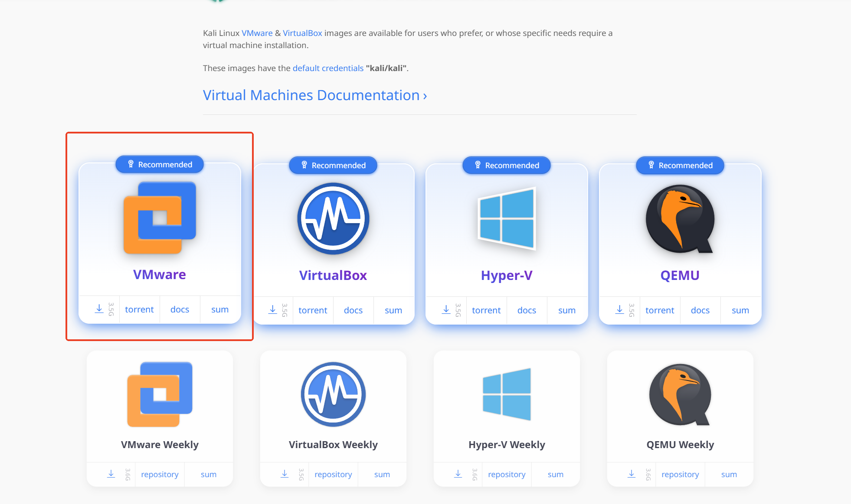Click the VMware torrent link
851x504 pixels.
(139, 309)
